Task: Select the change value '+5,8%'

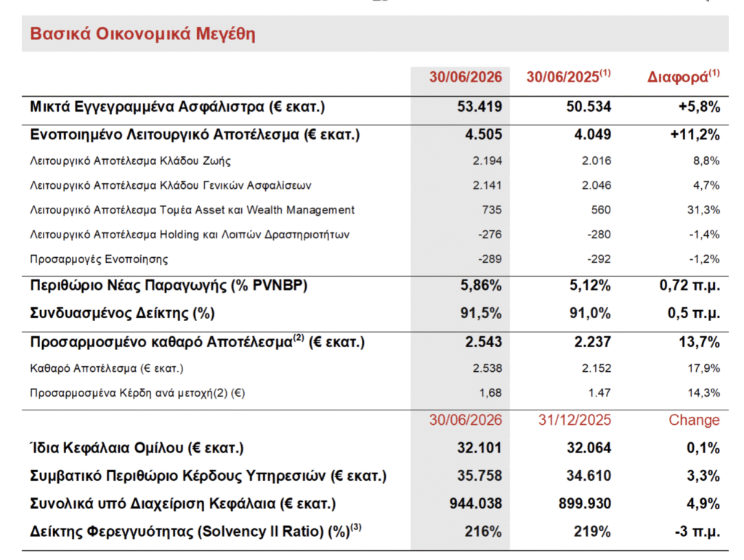Action: pyautogui.click(x=699, y=106)
